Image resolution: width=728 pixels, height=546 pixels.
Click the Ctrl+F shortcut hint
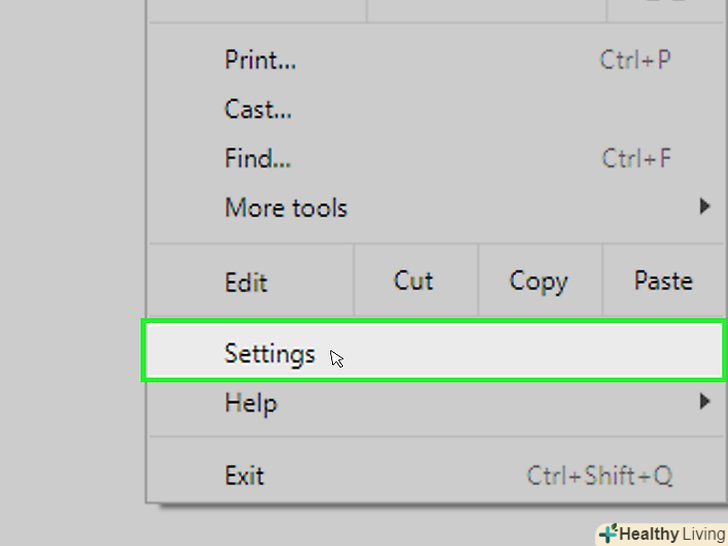point(636,158)
